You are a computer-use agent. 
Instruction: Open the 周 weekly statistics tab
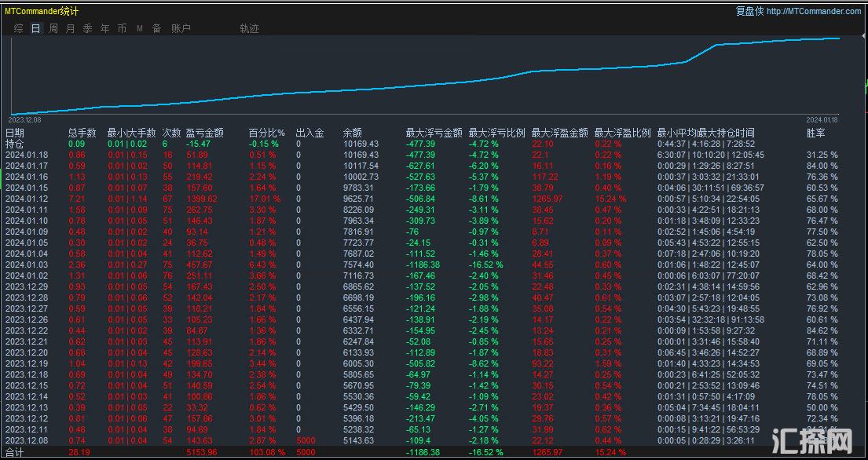click(x=53, y=28)
